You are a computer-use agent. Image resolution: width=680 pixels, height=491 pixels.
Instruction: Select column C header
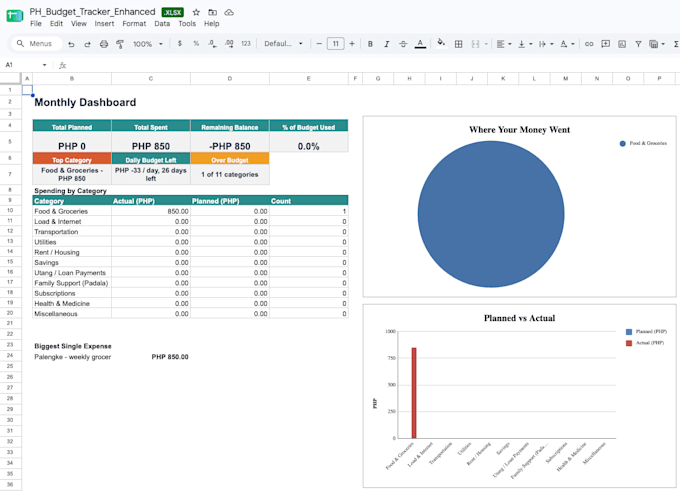coord(150,79)
